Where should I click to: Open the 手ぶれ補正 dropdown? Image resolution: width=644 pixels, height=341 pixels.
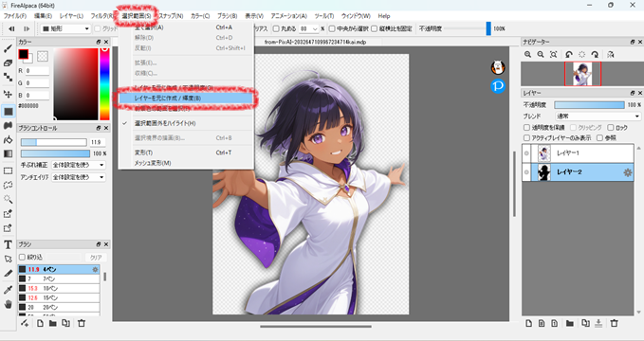pos(79,165)
